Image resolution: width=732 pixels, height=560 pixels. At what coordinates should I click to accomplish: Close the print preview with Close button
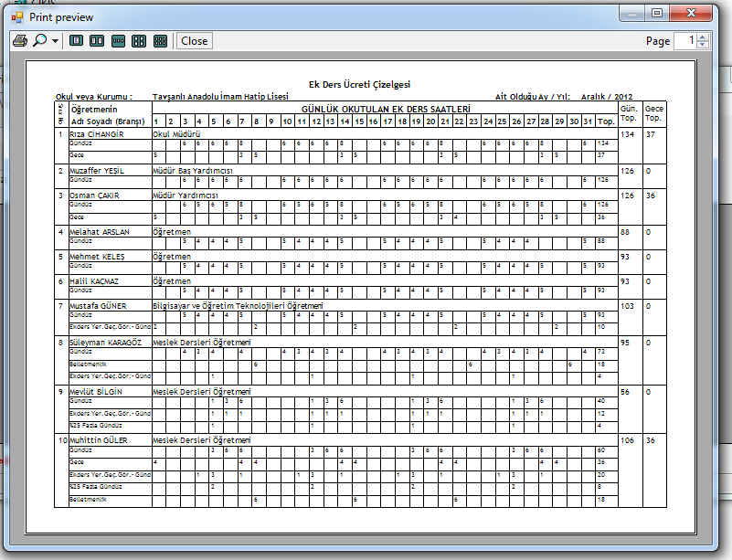click(x=195, y=41)
